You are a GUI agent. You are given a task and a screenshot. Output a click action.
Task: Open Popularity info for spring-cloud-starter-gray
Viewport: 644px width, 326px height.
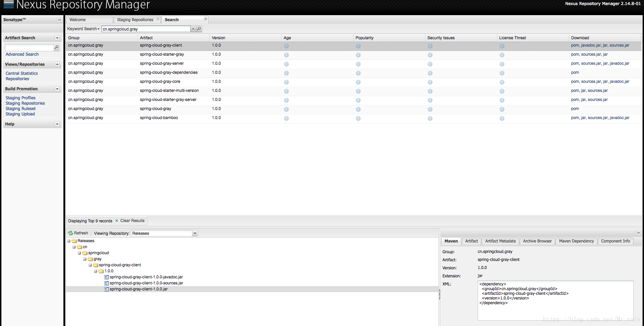358,55
